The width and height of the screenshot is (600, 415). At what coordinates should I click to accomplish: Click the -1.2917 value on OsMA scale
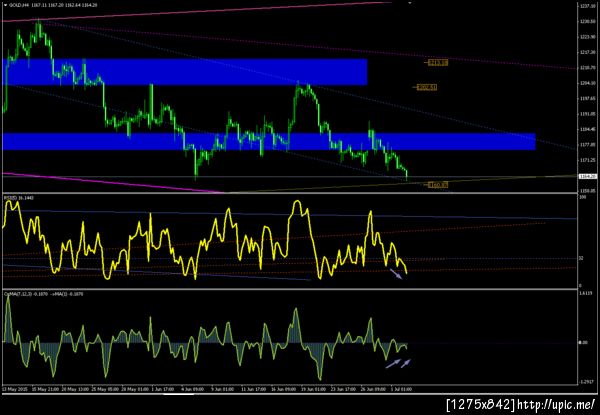coord(585,382)
